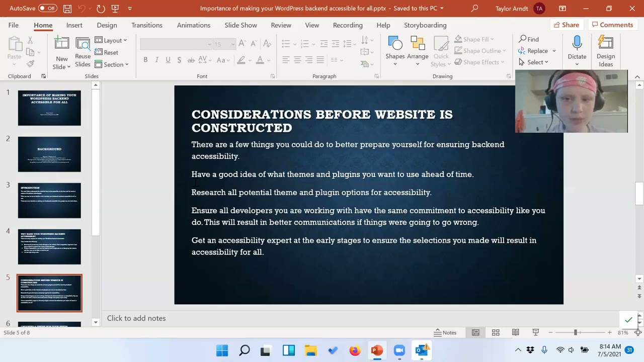The image size is (644, 362).
Task: Click Quick Styles gallery
Action: (441, 52)
